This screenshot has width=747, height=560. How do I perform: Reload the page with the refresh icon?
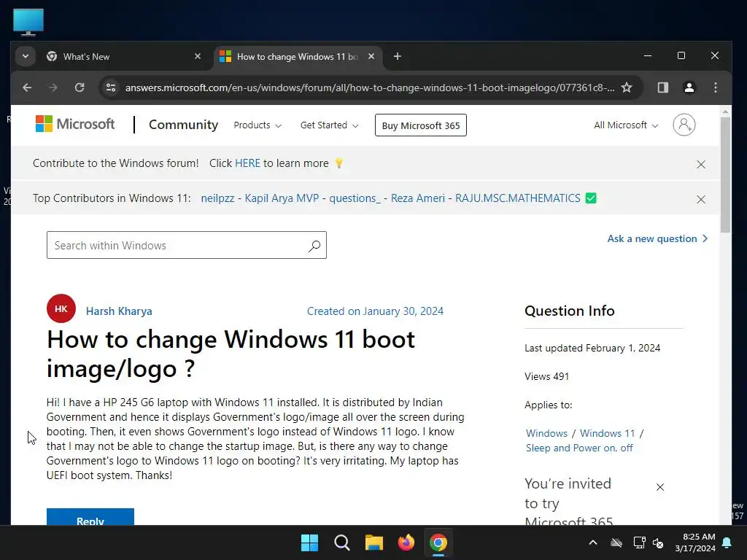pos(80,87)
